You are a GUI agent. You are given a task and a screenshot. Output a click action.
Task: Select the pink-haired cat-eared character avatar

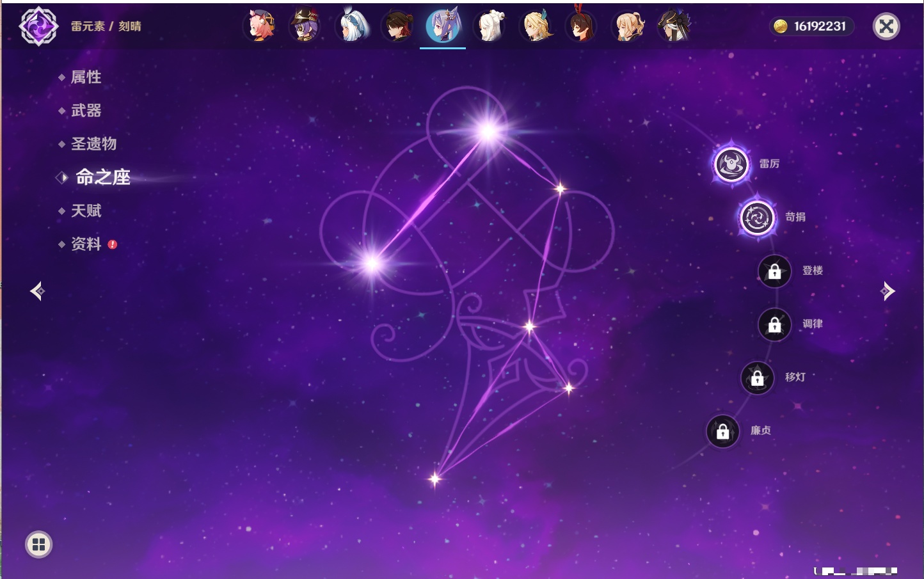pyautogui.click(x=260, y=26)
